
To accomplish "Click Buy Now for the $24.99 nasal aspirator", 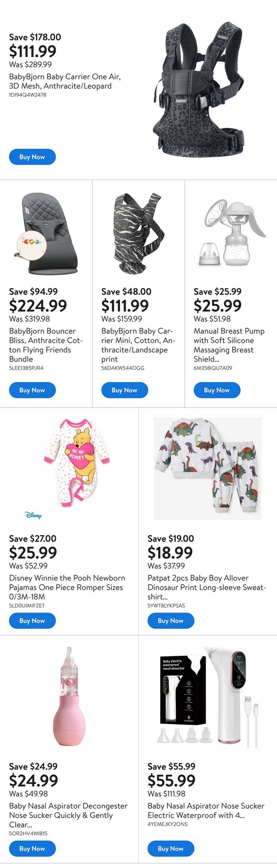I will [33, 848].
